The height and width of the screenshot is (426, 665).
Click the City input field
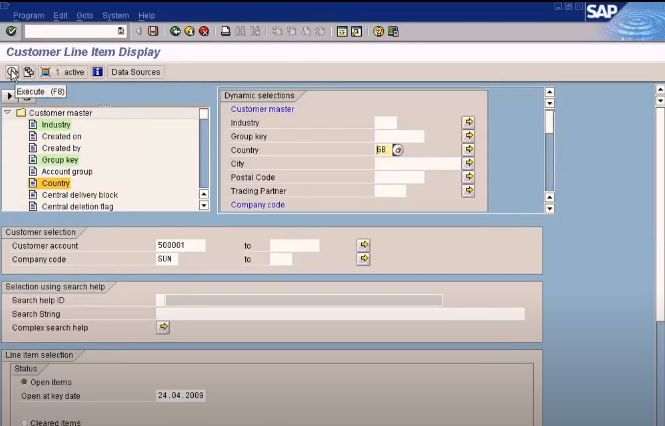coord(417,163)
